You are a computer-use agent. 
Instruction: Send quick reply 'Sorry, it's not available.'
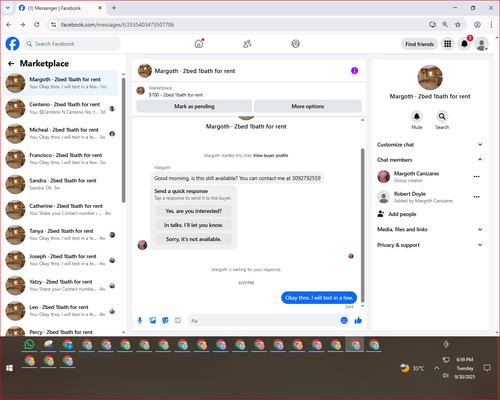(x=194, y=239)
